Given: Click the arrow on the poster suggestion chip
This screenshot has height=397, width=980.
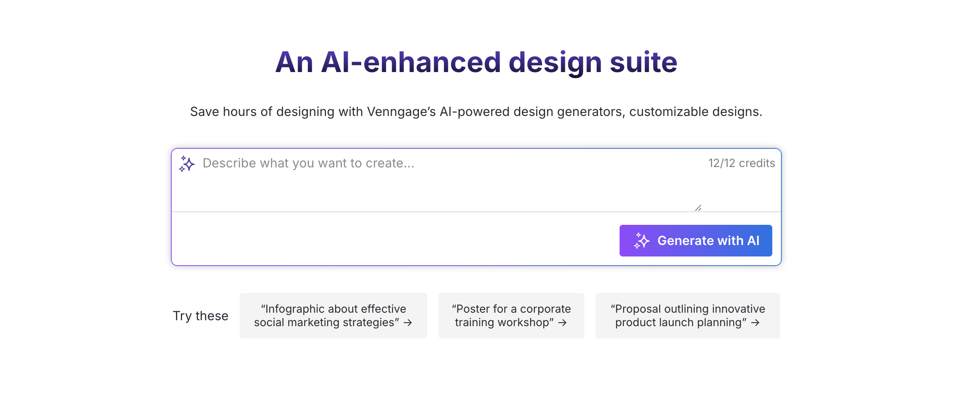Looking at the screenshot, I should (x=562, y=322).
